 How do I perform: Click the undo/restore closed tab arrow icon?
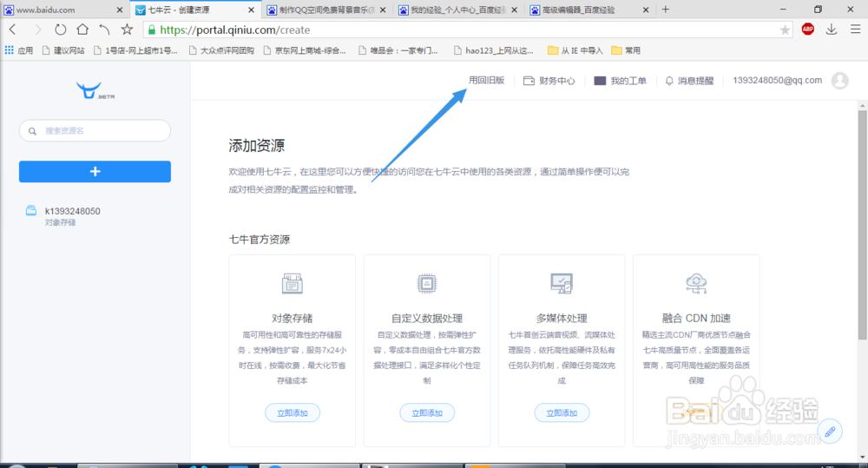tap(104, 30)
